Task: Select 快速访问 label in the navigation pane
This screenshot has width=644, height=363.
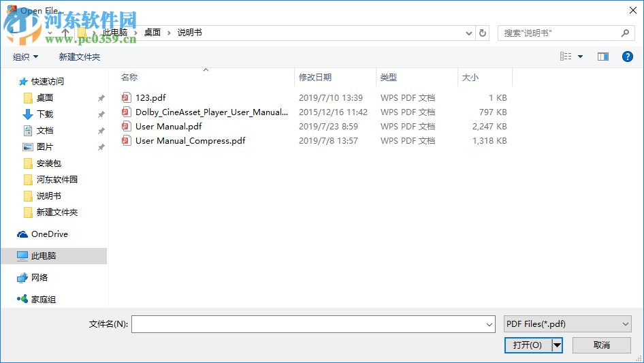Action: point(48,82)
